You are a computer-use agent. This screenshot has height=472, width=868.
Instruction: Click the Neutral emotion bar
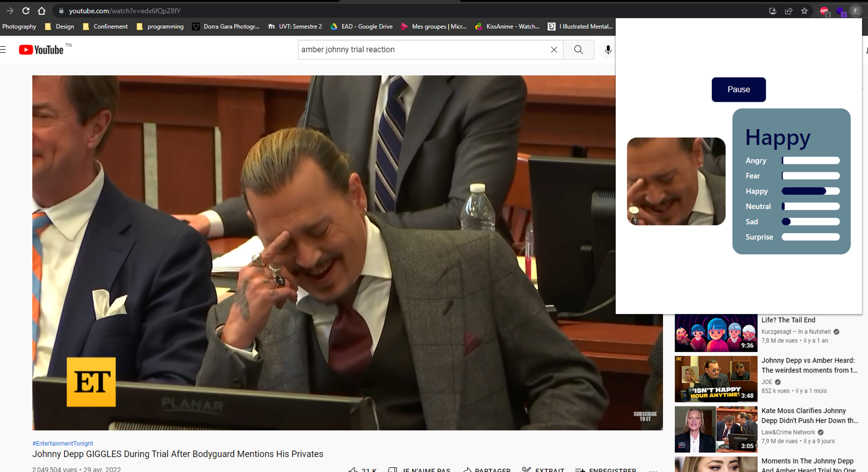coord(811,206)
